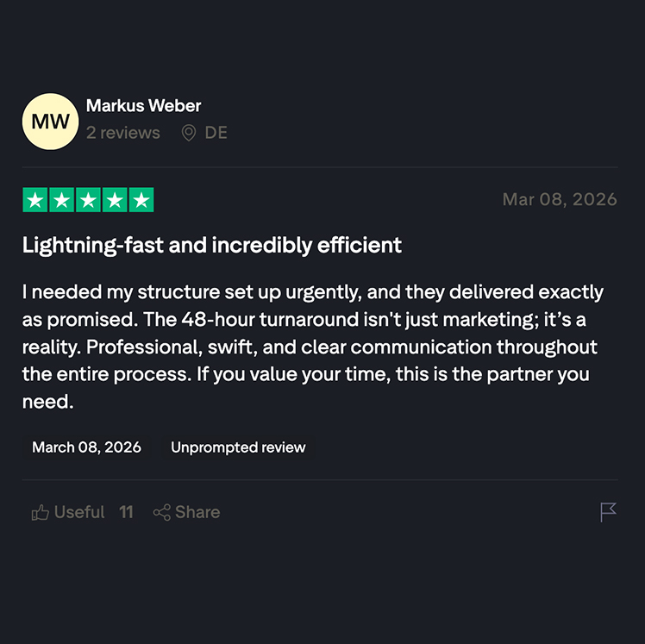Click the Unprompted review badge
The width and height of the screenshot is (645, 644).
point(238,447)
